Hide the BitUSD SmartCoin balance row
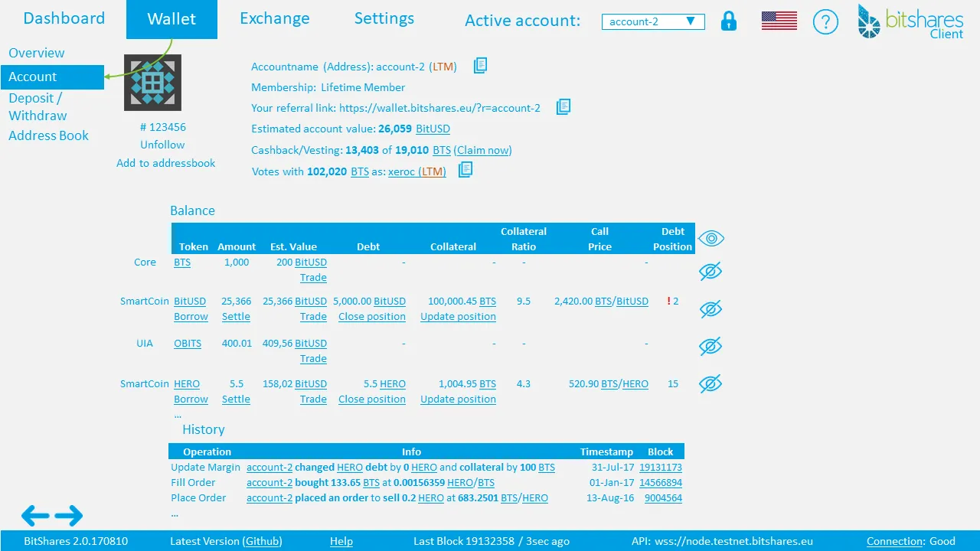This screenshot has height=551, width=980. 710,309
